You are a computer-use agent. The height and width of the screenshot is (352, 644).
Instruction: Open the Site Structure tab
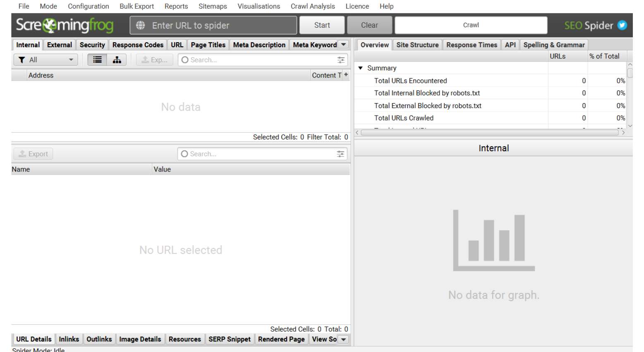pos(417,45)
